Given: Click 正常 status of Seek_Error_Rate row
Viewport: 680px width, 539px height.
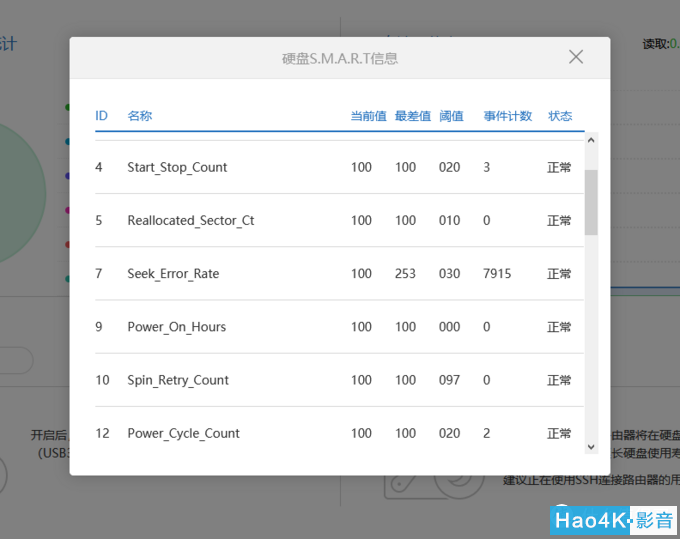Looking at the screenshot, I should [x=559, y=274].
